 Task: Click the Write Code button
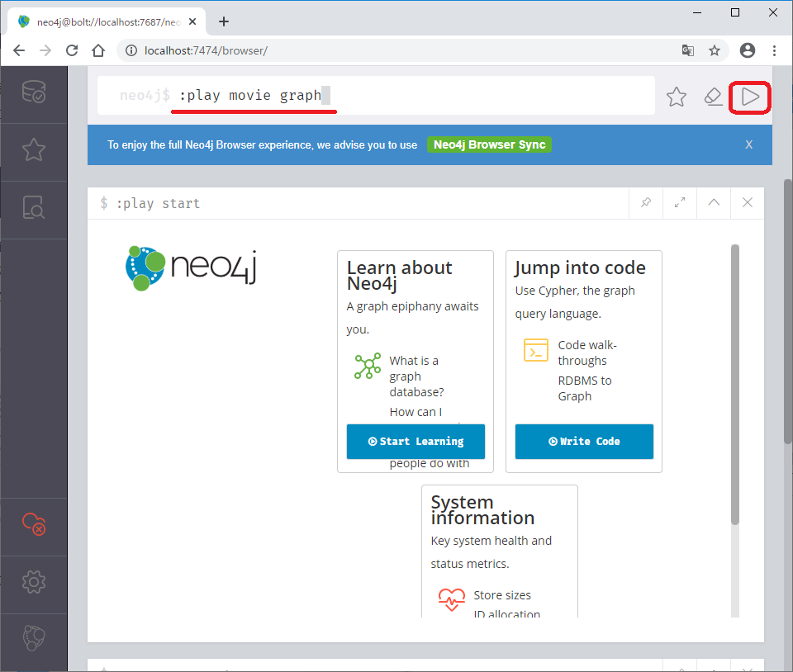coord(584,441)
